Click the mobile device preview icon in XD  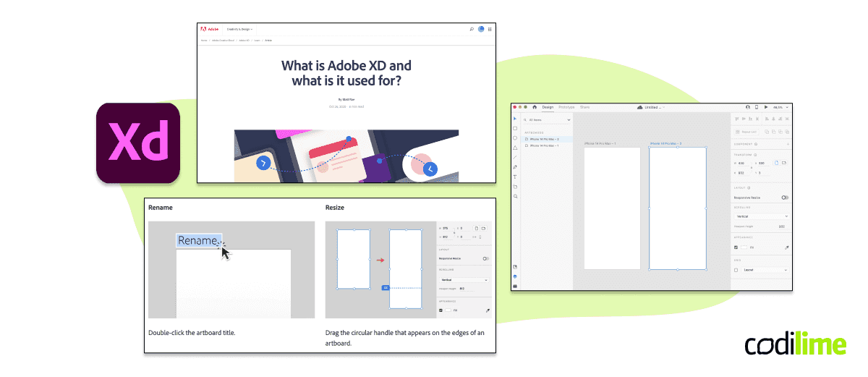pos(757,107)
